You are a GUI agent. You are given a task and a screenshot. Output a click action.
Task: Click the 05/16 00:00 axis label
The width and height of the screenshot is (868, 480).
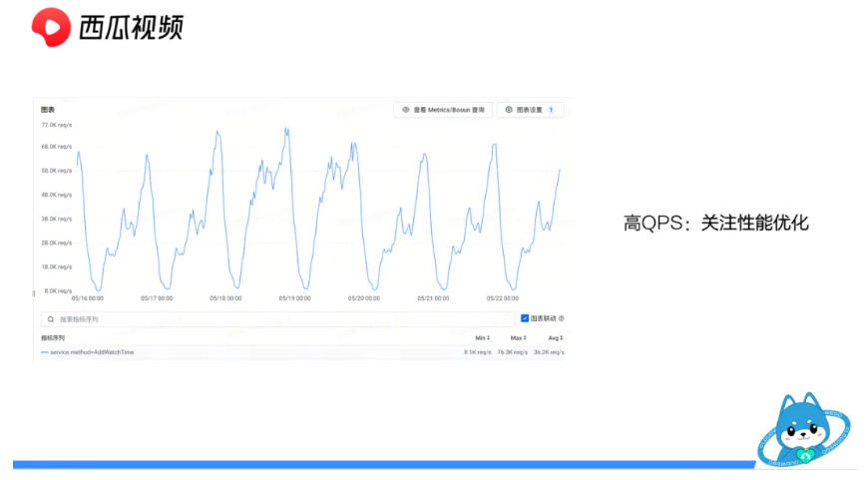[88, 298]
